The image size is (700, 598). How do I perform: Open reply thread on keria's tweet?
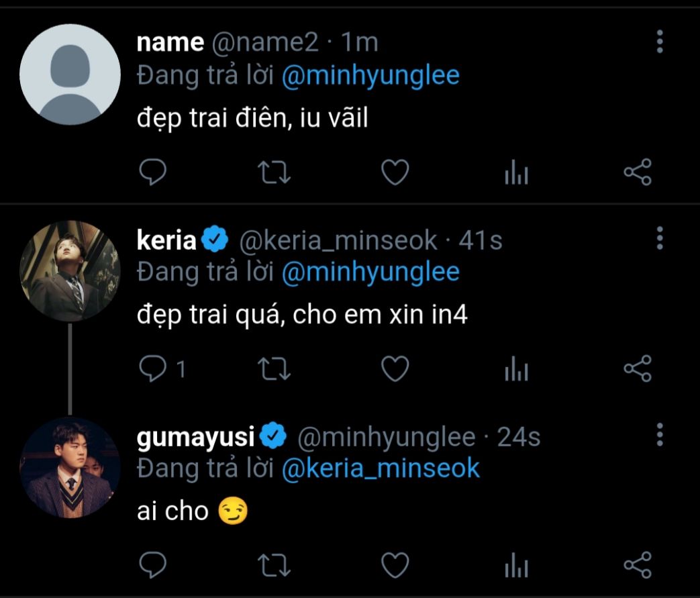coord(153,368)
